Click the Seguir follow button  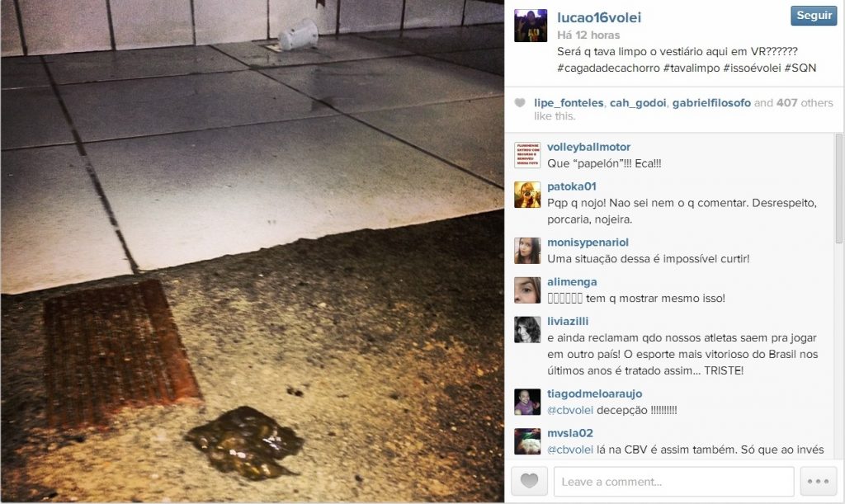(814, 16)
